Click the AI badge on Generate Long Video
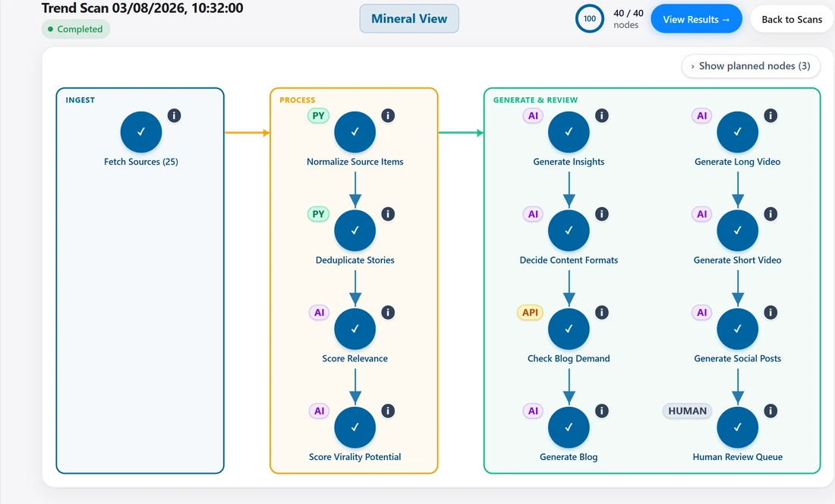The height and width of the screenshot is (504, 835). 702,115
